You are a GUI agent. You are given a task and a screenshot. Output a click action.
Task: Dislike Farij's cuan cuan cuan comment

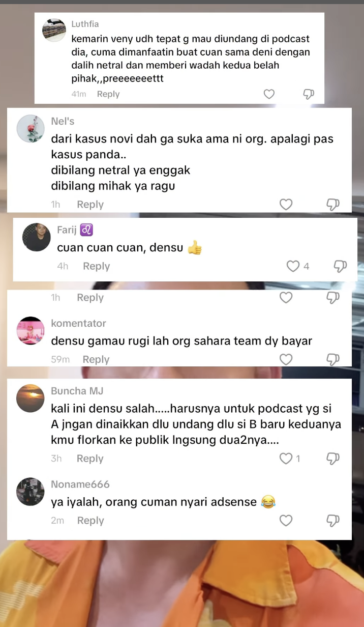coord(340,266)
